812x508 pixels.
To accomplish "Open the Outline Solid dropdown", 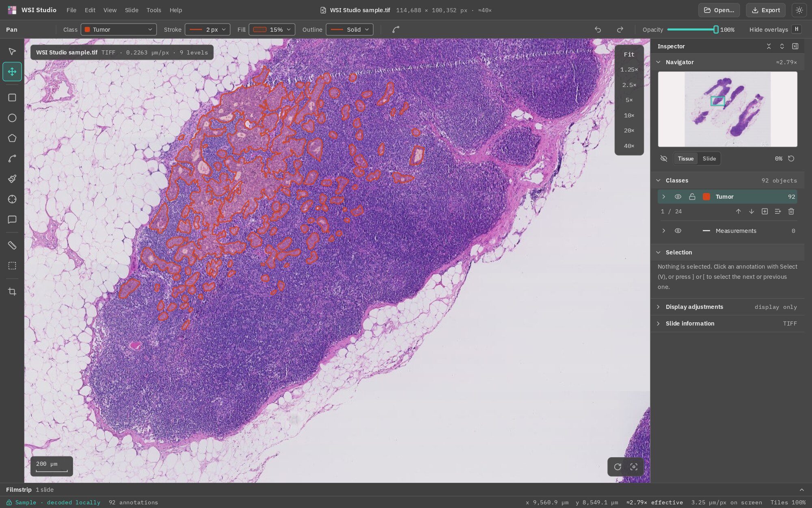I will click(x=350, y=30).
